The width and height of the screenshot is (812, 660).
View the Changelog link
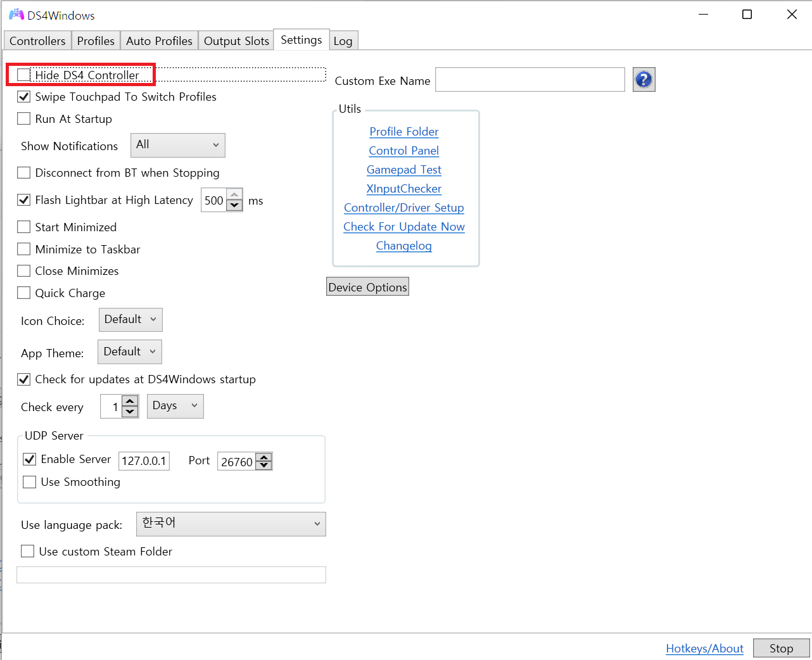[x=404, y=246]
